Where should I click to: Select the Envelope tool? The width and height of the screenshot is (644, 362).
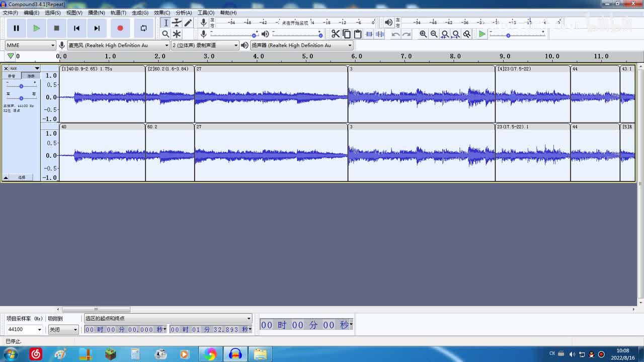177,23
